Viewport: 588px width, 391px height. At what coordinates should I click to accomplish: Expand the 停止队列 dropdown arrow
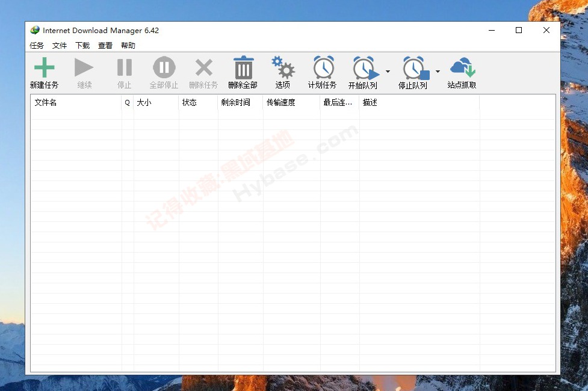click(438, 71)
